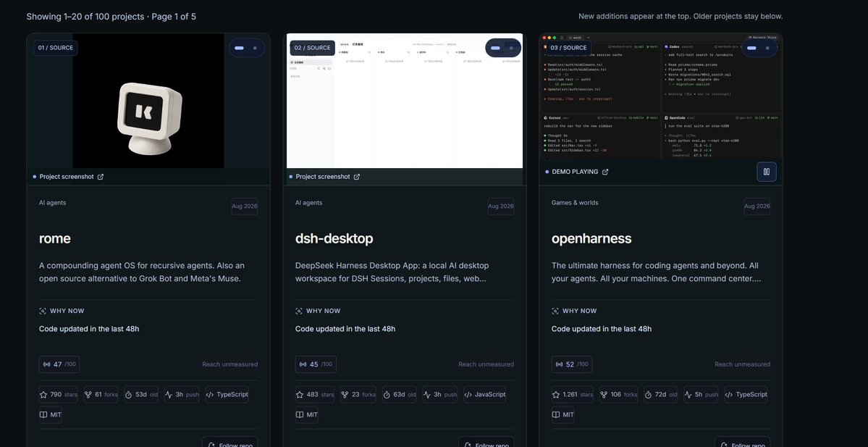Click the 47/100 signal score badge
868x447 pixels.
click(x=59, y=364)
